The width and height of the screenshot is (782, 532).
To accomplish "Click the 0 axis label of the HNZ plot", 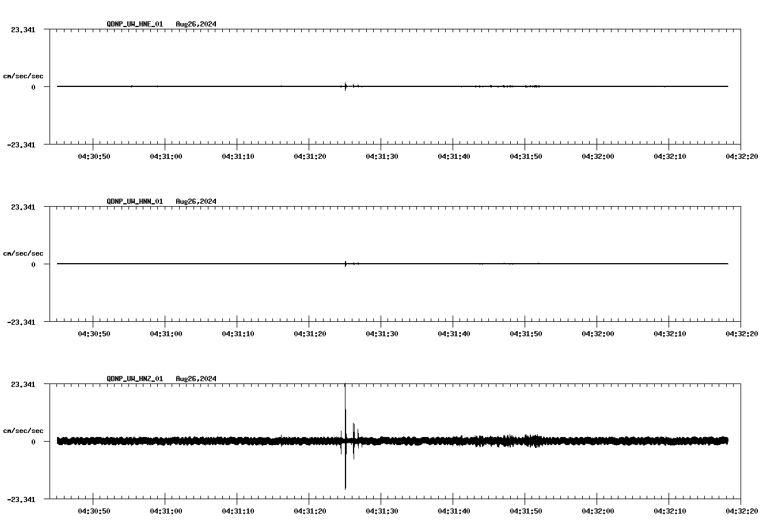I will click(x=33, y=442).
